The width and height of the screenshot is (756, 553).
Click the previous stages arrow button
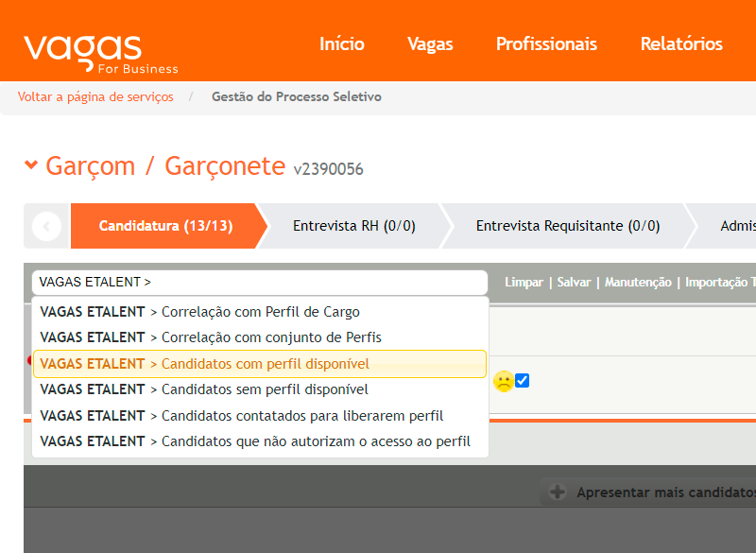coord(46,226)
